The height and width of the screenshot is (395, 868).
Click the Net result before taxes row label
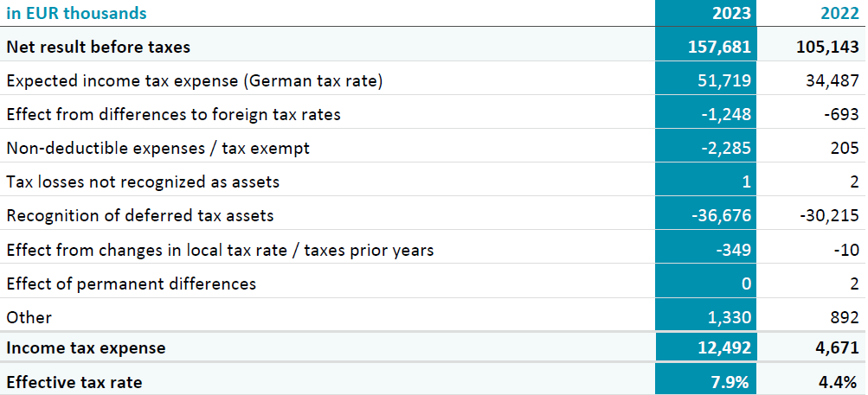coord(98,47)
